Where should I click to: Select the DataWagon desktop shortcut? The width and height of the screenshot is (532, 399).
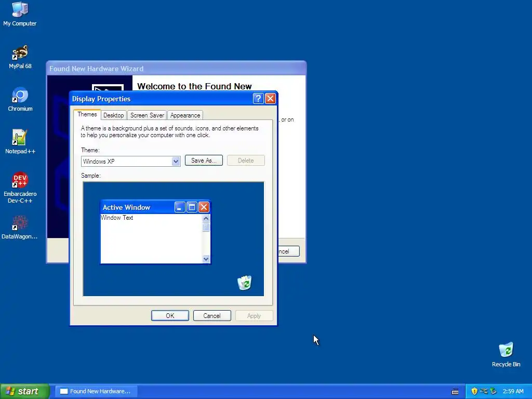(20, 228)
